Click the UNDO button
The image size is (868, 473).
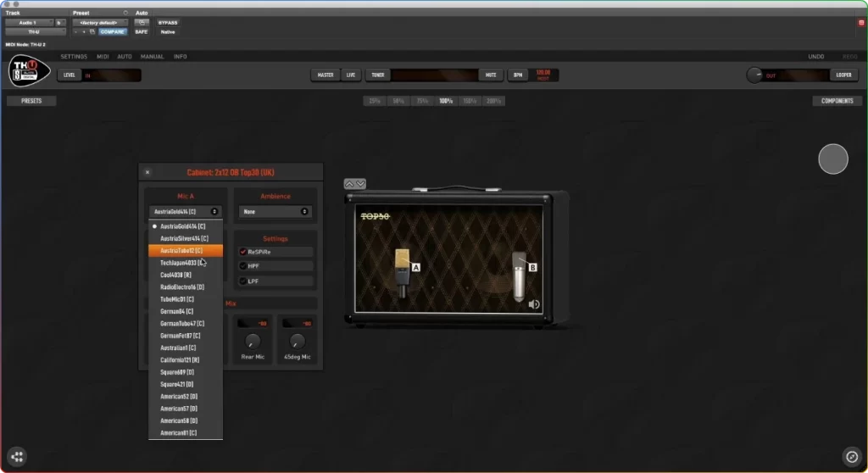[x=816, y=57]
